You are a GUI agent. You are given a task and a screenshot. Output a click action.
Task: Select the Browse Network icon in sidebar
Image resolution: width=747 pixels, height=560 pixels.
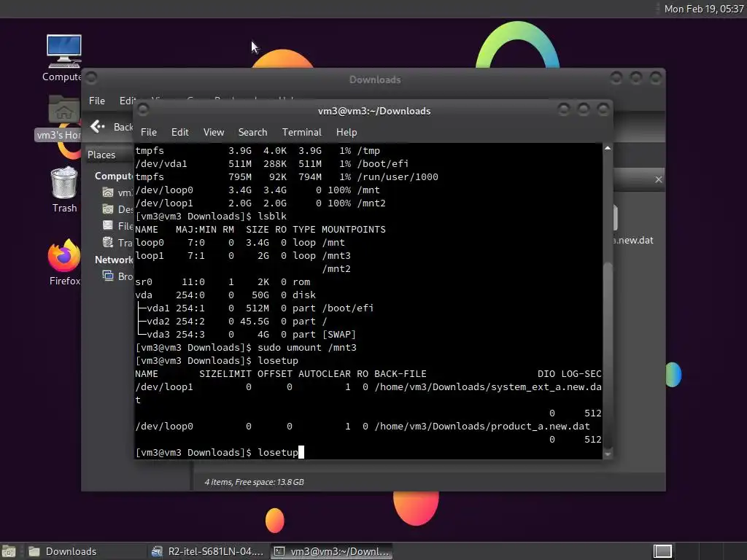click(108, 276)
